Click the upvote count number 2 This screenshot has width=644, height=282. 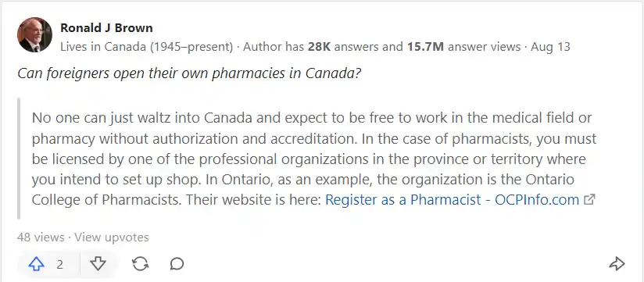(x=60, y=264)
